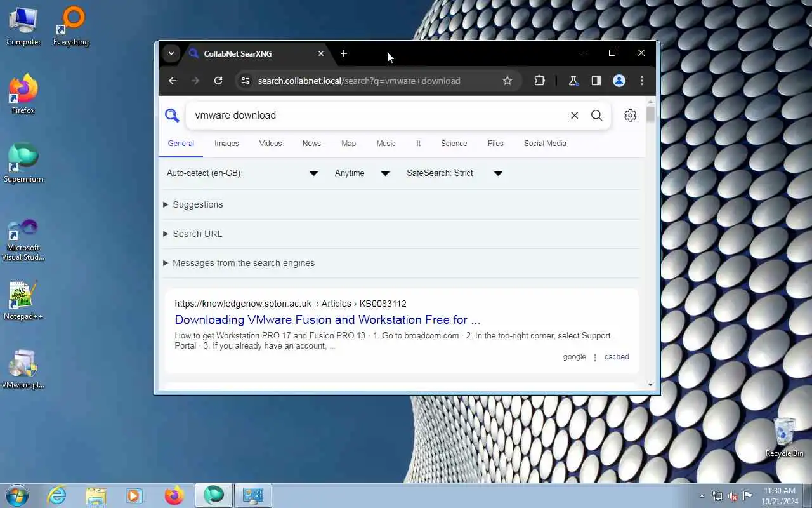Switch to the Science category tab
812x508 pixels.
(454, 144)
